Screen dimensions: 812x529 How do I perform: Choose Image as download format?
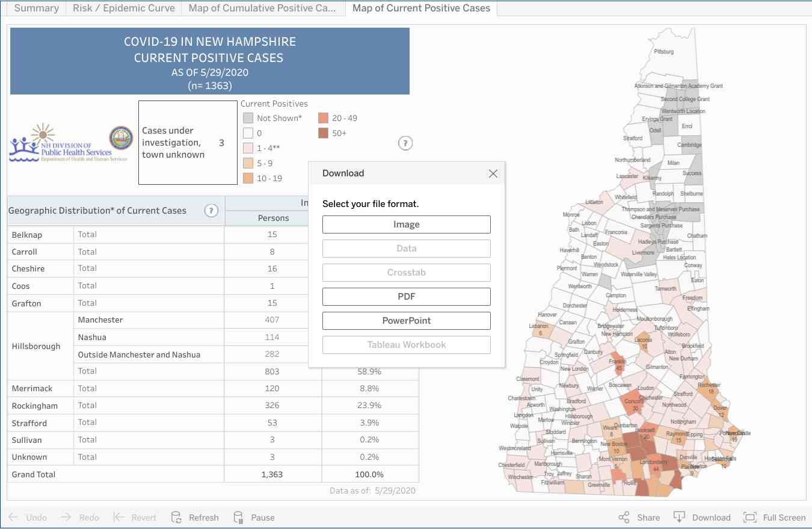click(406, 224)
